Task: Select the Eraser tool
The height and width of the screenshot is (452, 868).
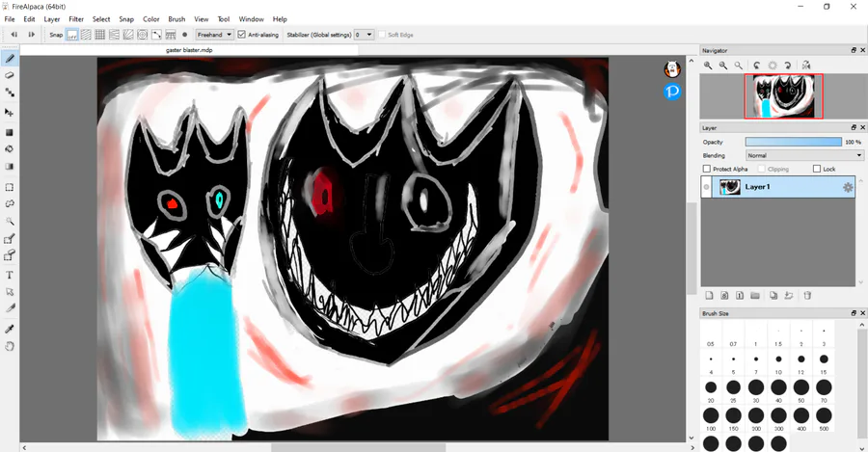Action: [10, 75]
